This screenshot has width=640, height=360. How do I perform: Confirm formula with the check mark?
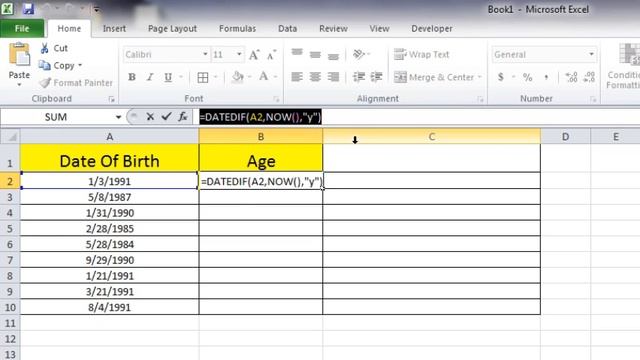pyautogui.click(x=166, y=117)
